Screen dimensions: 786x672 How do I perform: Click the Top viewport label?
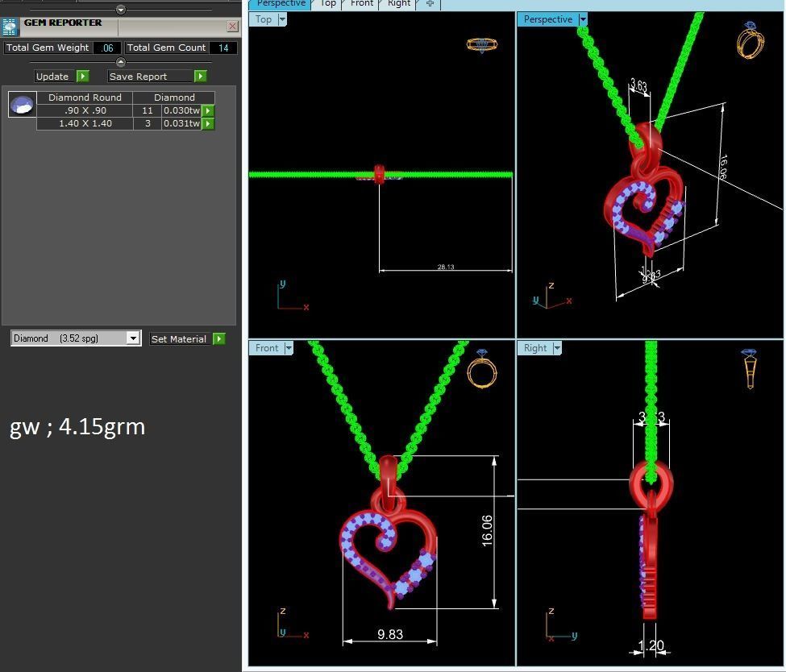(x=264, y=19)
